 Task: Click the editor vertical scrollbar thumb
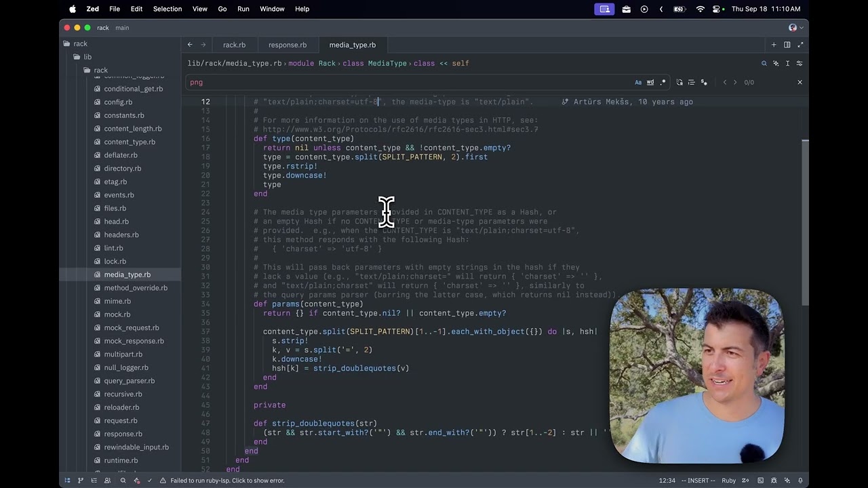(x=805, y=222)
